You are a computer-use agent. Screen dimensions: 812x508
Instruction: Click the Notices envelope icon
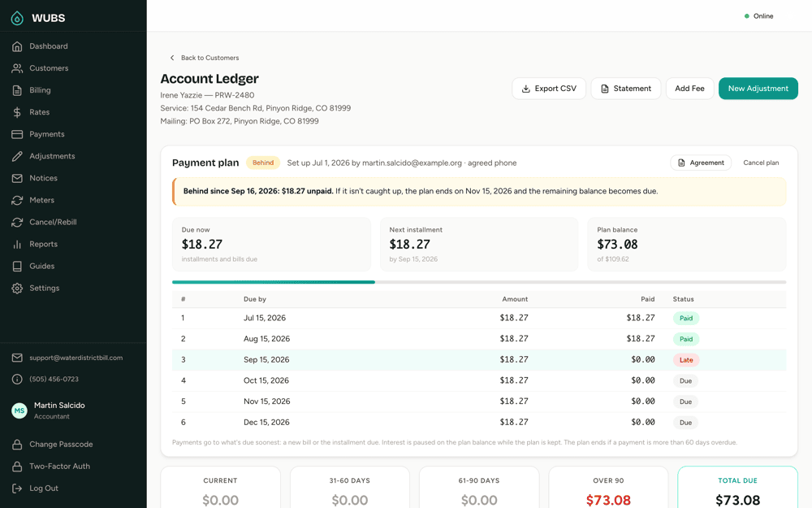click(x=17, y=178)
